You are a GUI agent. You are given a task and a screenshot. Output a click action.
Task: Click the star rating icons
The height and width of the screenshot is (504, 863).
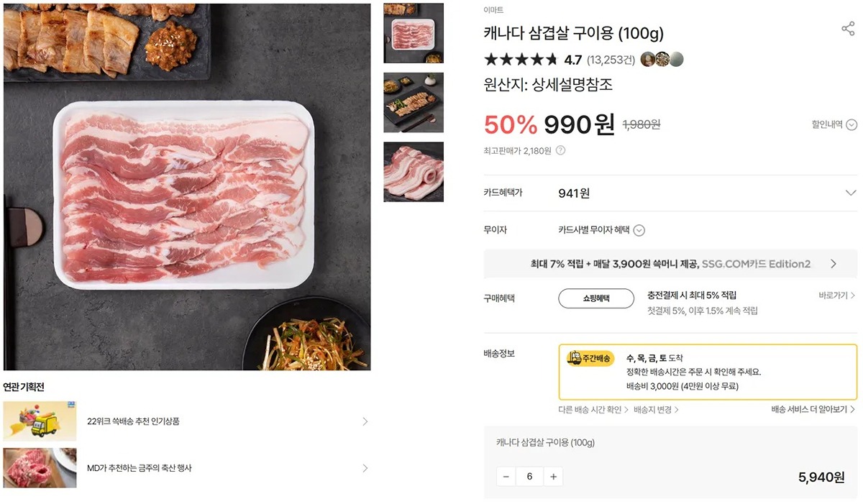coord(521,60)
